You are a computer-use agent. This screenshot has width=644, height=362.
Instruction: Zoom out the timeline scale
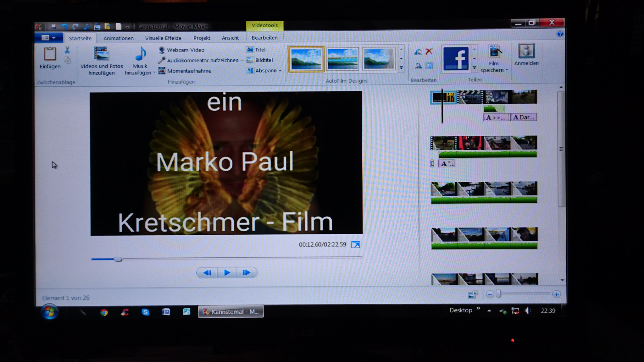(490, 294)
